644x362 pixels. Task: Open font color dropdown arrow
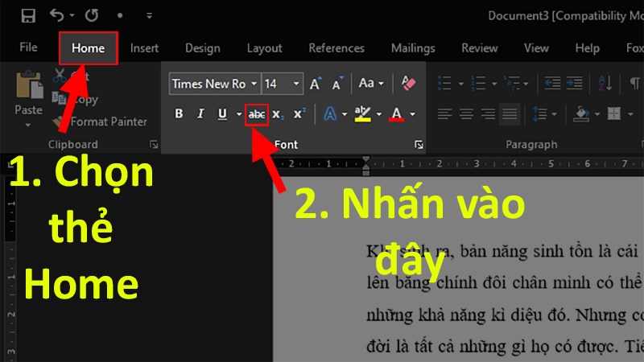(412, 114)
